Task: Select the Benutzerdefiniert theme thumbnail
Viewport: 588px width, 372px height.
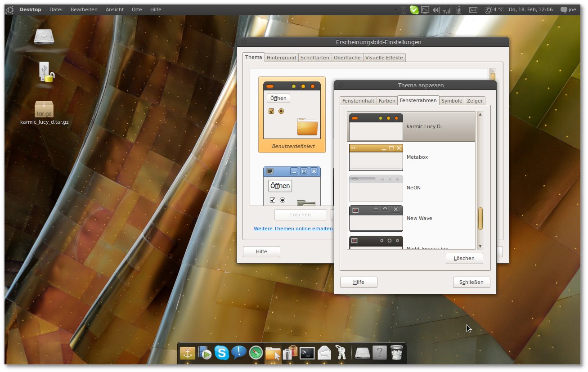Action: point(292,115)
